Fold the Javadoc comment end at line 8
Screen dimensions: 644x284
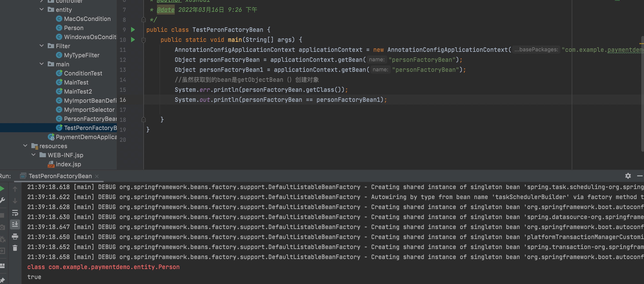(143, 20)
